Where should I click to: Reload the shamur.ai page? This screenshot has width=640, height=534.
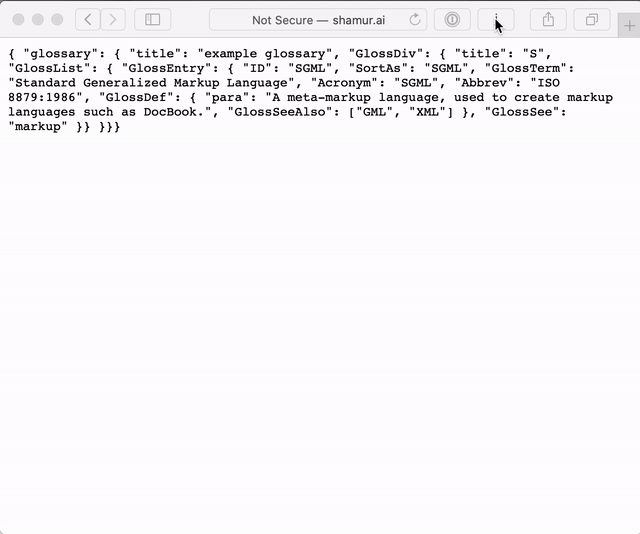click(x=415, y=20)
